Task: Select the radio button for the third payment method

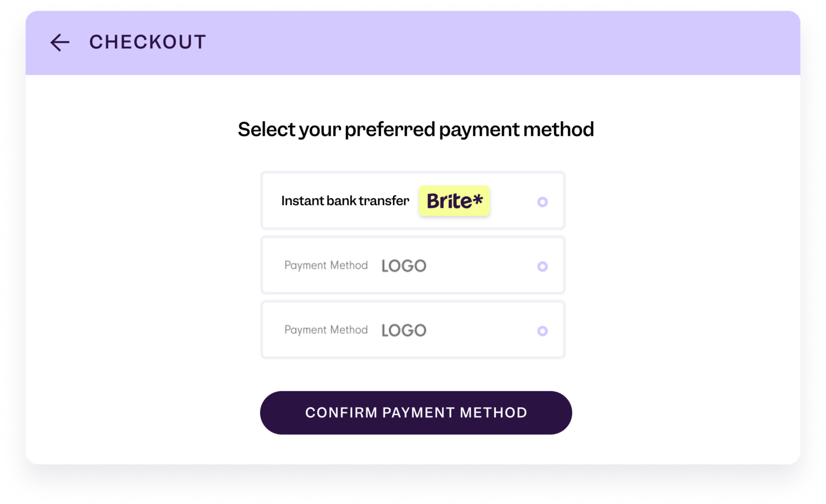Action: click(x=543, y=331)
